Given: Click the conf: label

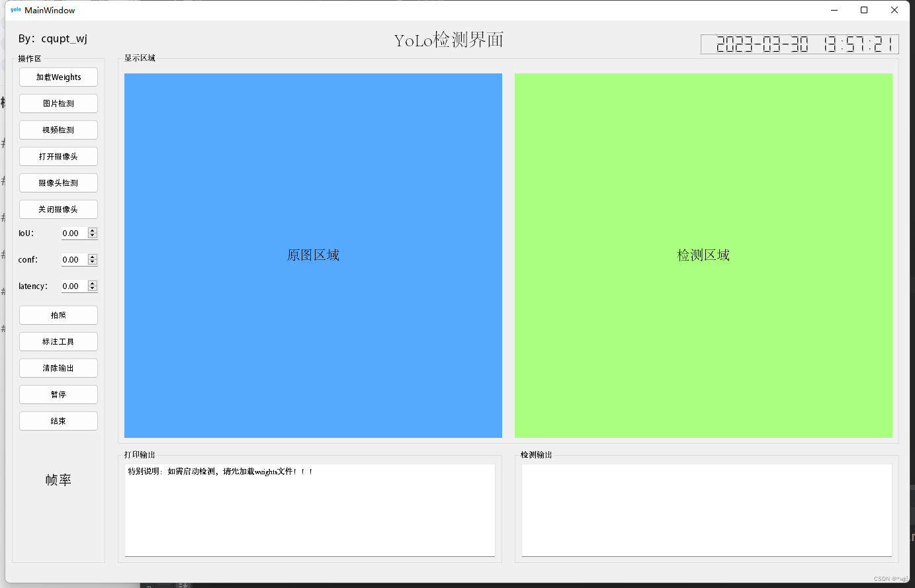Looking at the screenshot, I should tap(28, 260).
